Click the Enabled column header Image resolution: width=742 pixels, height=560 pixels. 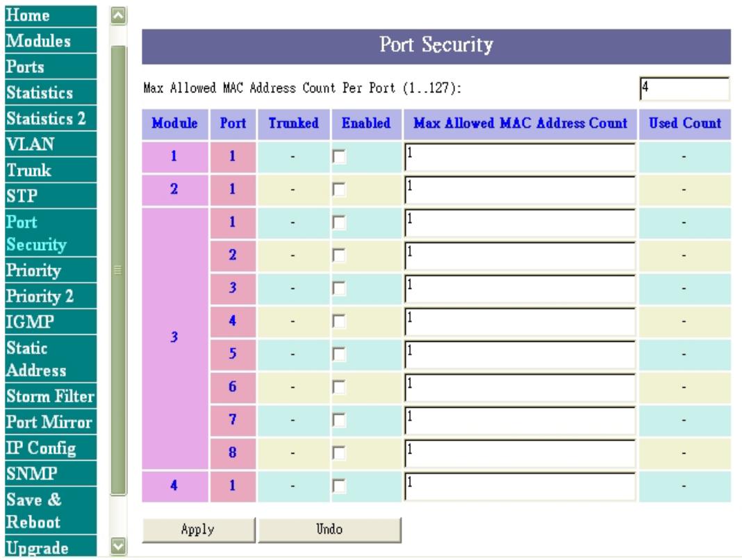tap(366, 124)
